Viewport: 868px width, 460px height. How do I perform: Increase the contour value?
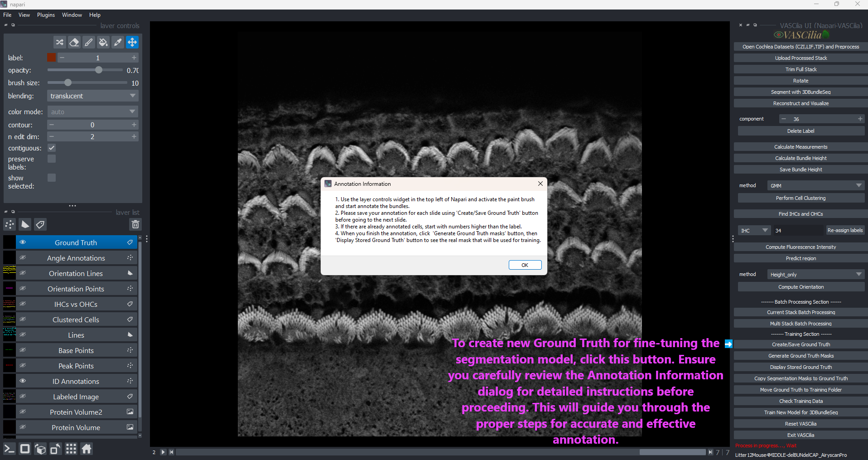tap(134, 125)
